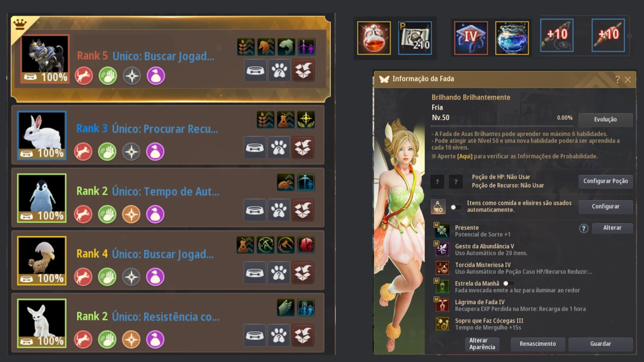Select the white rabbit pet thumbnail
Image resolution: width=644 pixels, height=362 pixels.
pos(42,135)
